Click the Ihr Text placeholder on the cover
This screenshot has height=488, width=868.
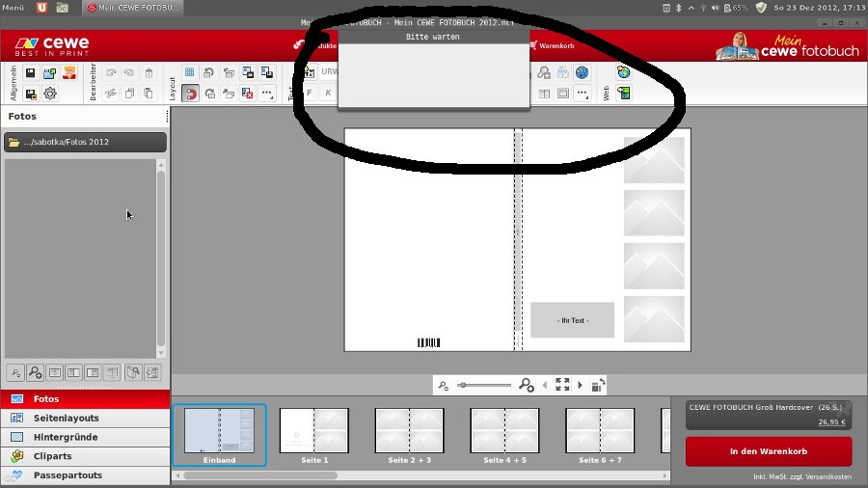572,320
